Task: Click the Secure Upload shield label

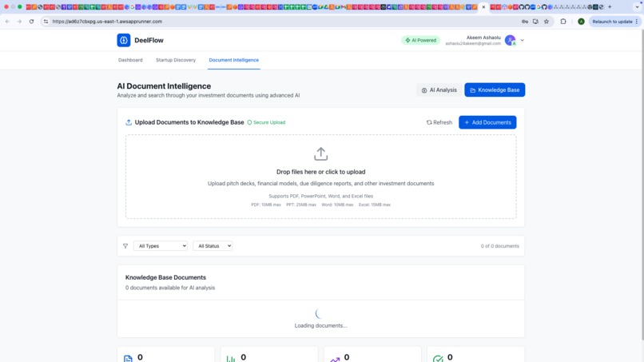Action: coord(266,122)
